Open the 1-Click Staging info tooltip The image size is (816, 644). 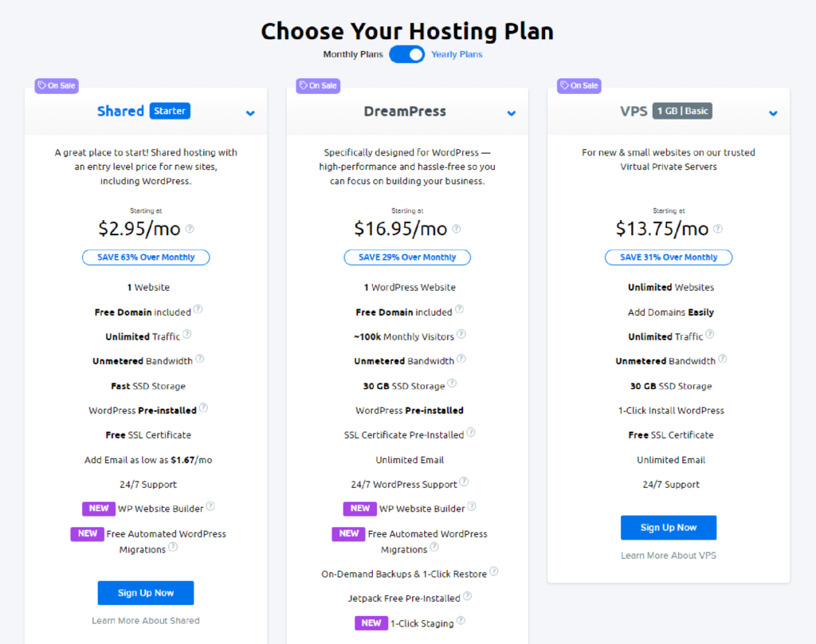(461, 620)
